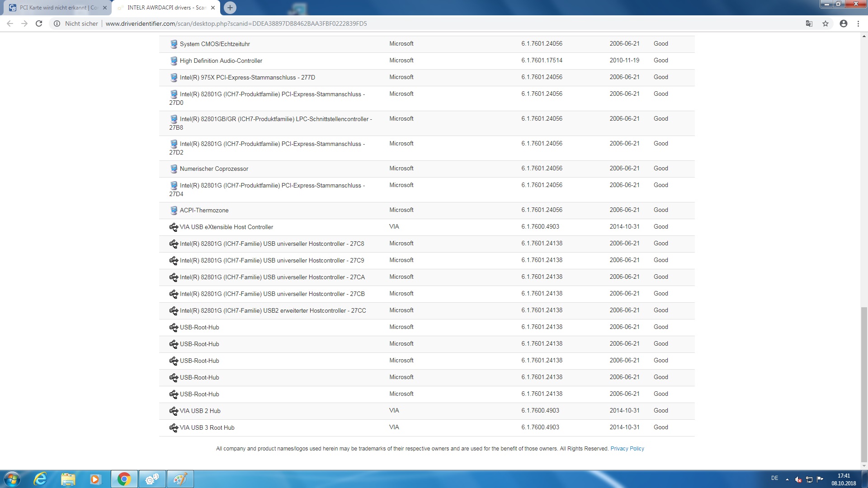The image size is (868, 488).
Task: Open the Paint taskbar button
Action: pyautogui.click(x=180, y=479)
